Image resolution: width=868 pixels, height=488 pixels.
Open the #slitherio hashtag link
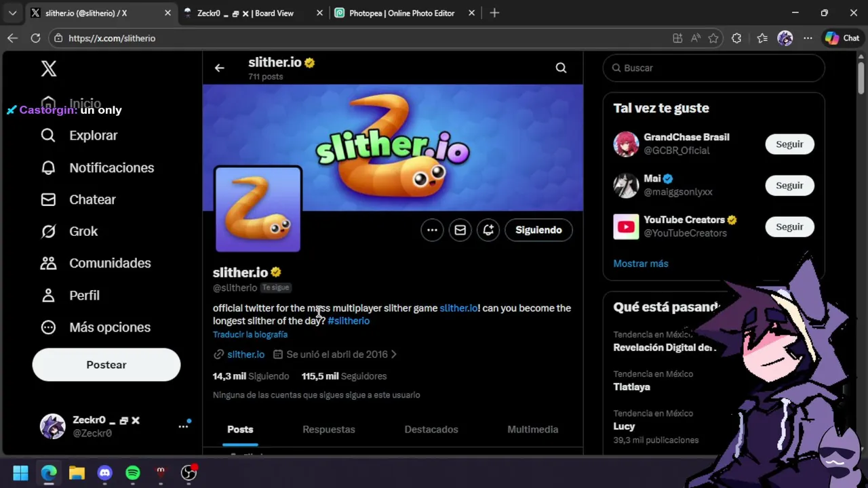[349, 321]
